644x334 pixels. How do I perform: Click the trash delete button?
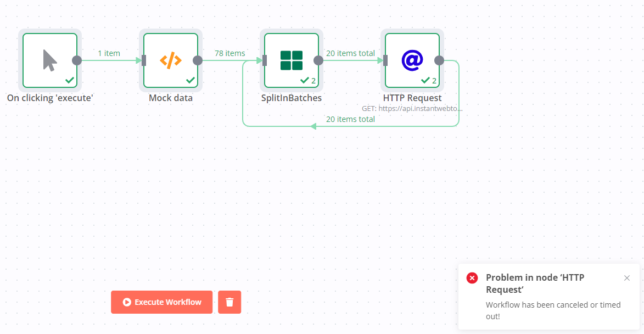tap(229, 302)
